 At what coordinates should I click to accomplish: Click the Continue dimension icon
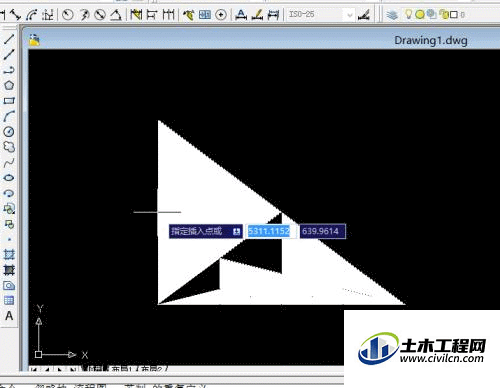pos(168,14)
